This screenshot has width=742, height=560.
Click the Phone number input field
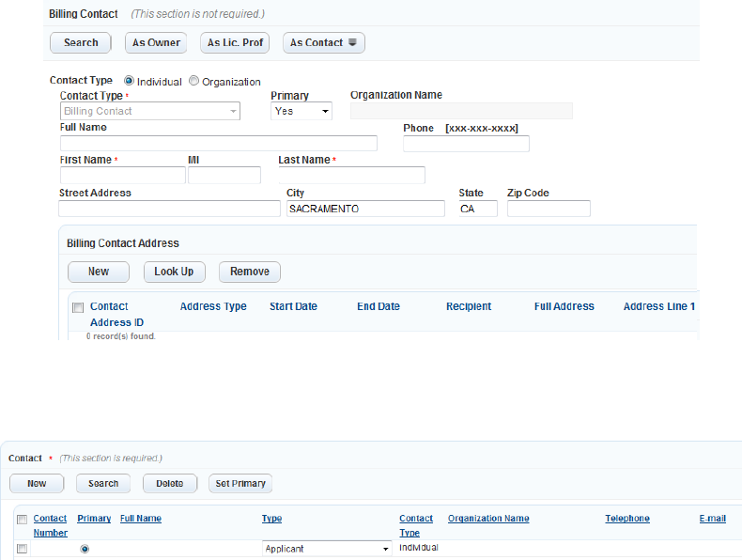click(466, 144)
